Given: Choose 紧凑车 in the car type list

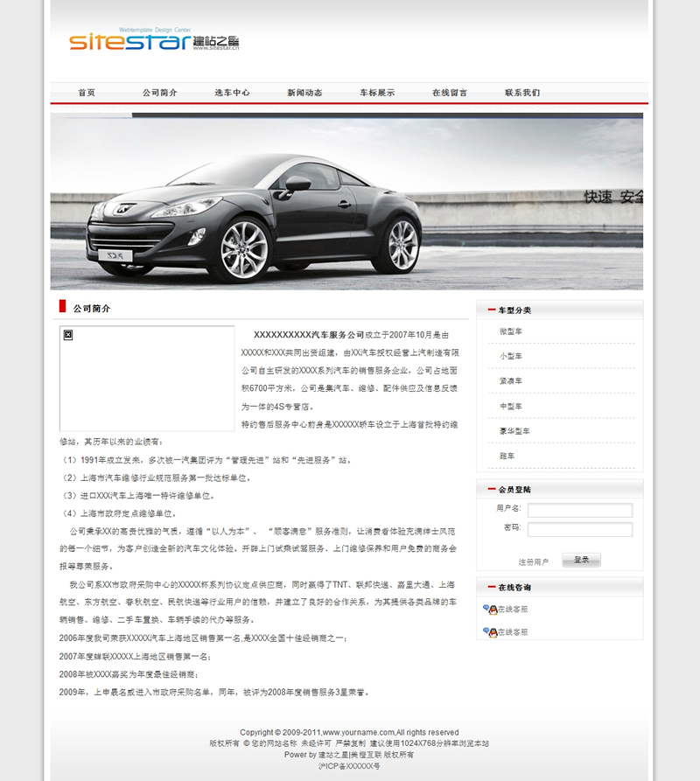Looking at the screenshot, I should coord(511,381).
